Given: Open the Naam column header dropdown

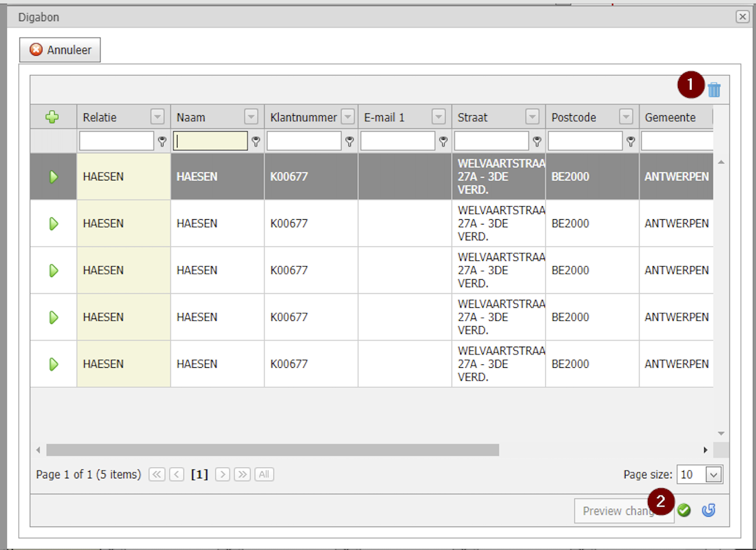Looking at the screenshot, I should click(x=250, y=116).
